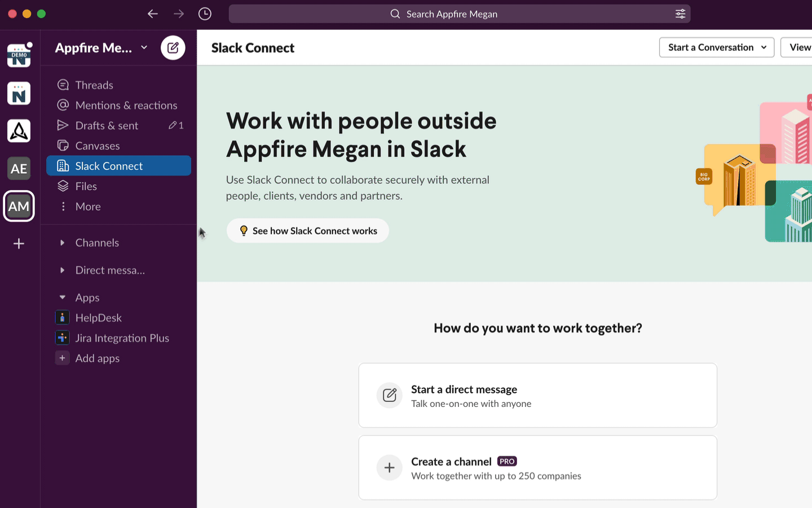The image size is (812, 508).
Task: Click the Search Appfire Megan field
Action: tap(460, 14)
